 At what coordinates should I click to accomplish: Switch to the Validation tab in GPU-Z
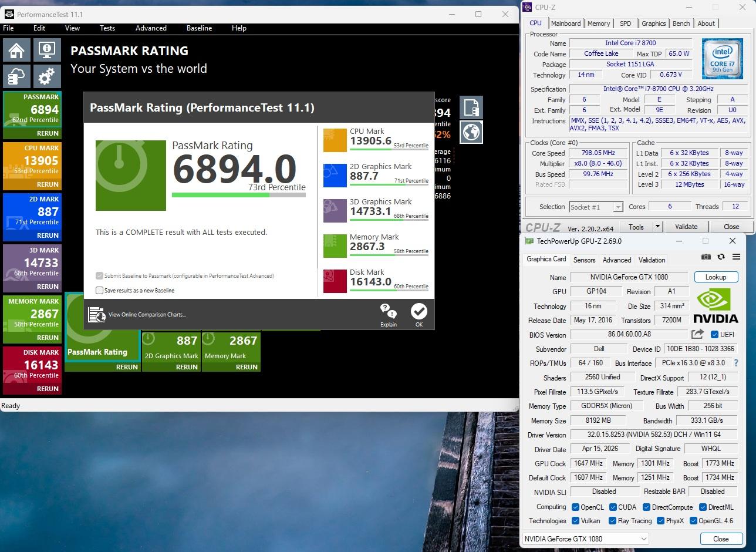652,260
